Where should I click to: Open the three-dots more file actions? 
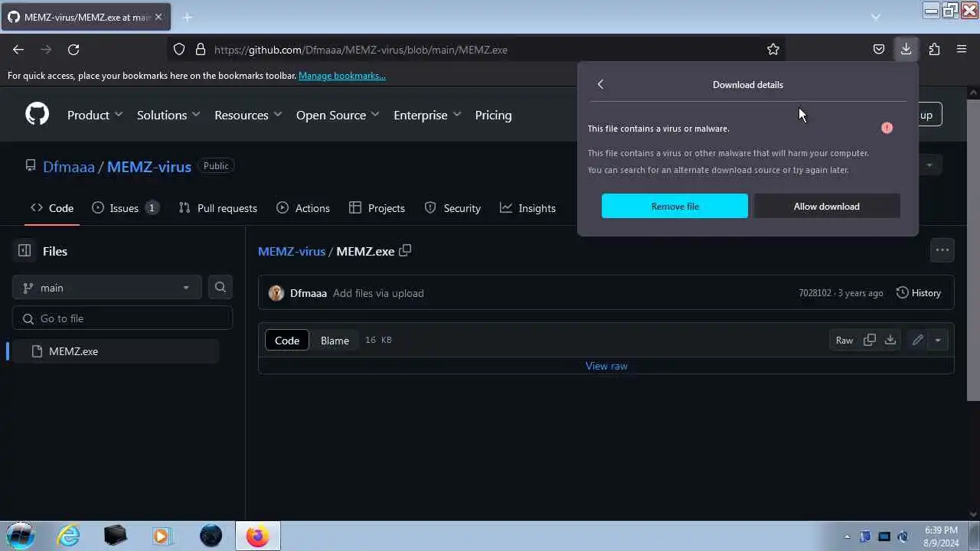point(942,249)
